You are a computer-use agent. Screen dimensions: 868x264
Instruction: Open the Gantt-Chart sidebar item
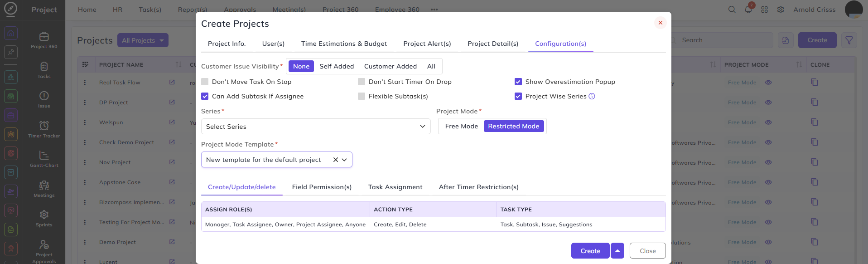pos(44,159)
